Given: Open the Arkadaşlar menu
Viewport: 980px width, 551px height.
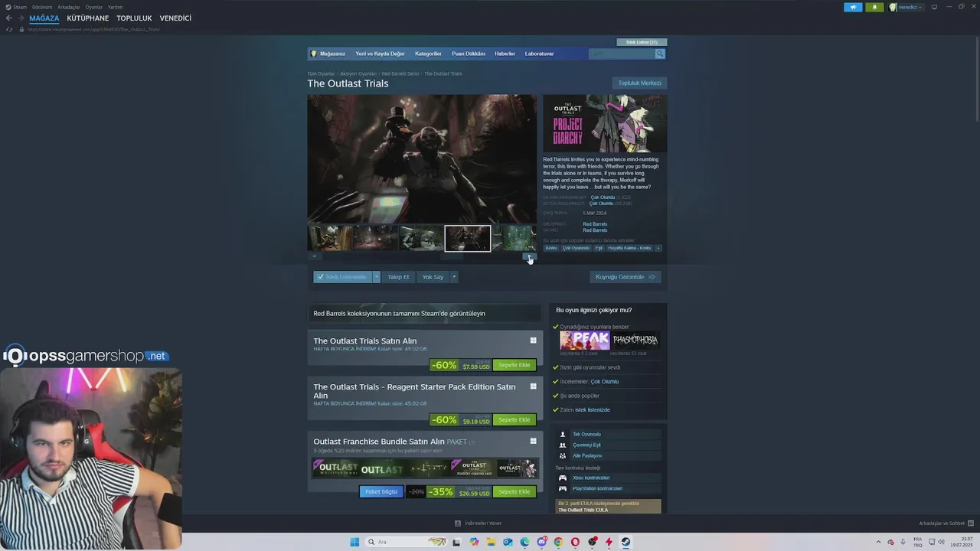Looking at the screenshot, I should pos(69,7).
